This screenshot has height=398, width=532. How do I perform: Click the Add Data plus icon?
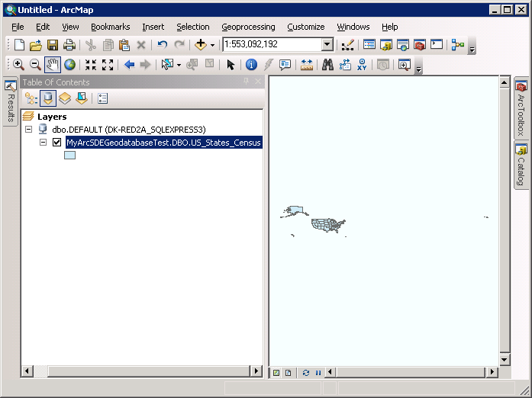coord(201,45)
